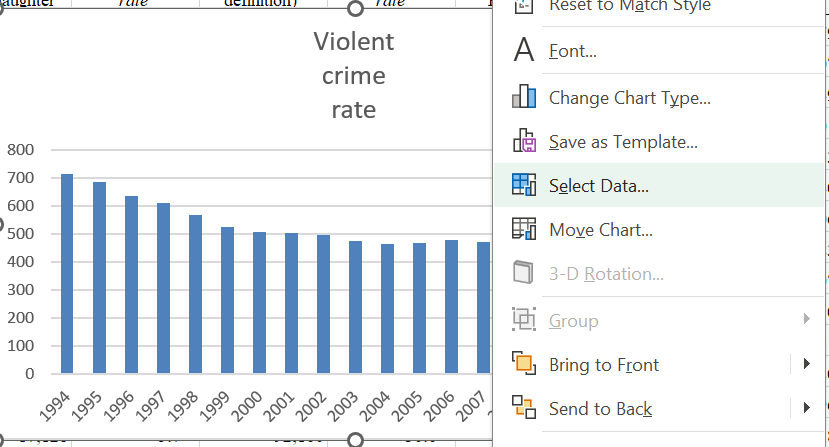Expand the Group submenu arrow
Image resolution: width=829 pixels, height=447 pixels.
(x=807, y=320)
